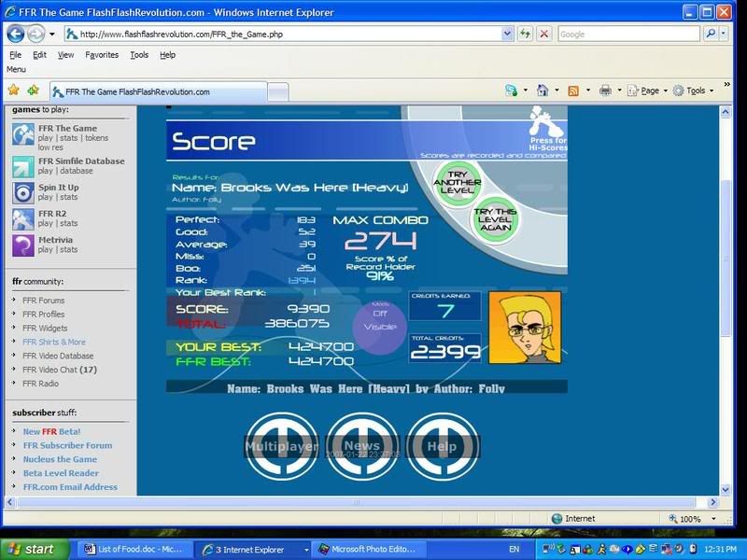Open the address bar URL dropdown
The height and width of the screenshot is (560, 747).
click(x=507, y=34)
